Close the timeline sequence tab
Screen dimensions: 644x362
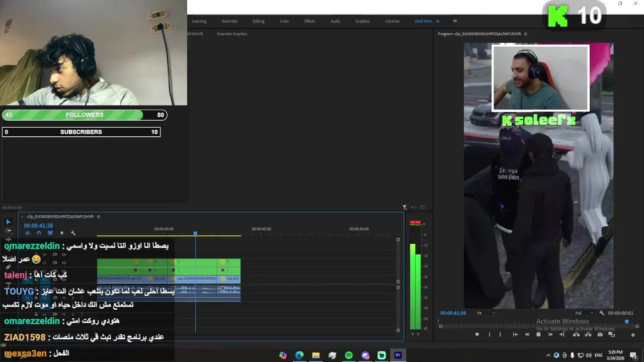pos(22,217)
